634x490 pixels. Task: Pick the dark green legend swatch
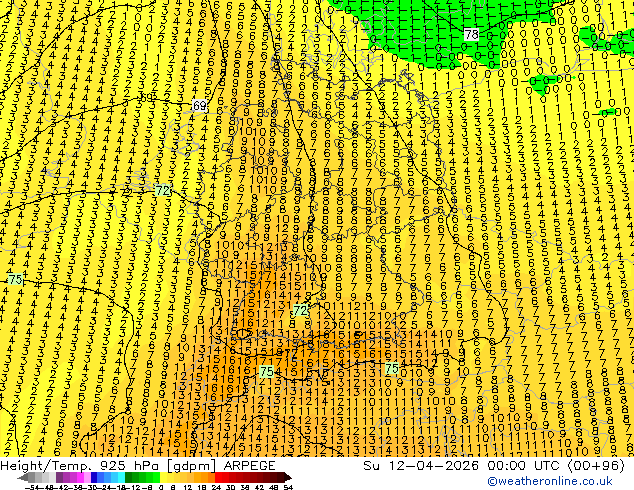click(129, 477)
